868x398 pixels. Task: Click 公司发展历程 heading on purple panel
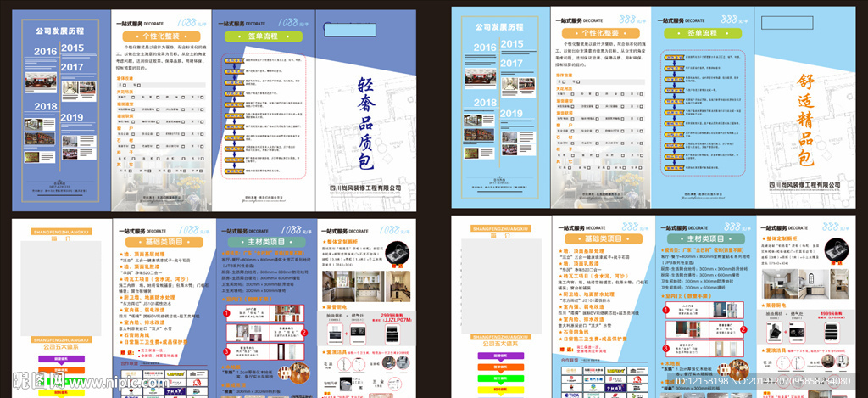click(60, 31)
